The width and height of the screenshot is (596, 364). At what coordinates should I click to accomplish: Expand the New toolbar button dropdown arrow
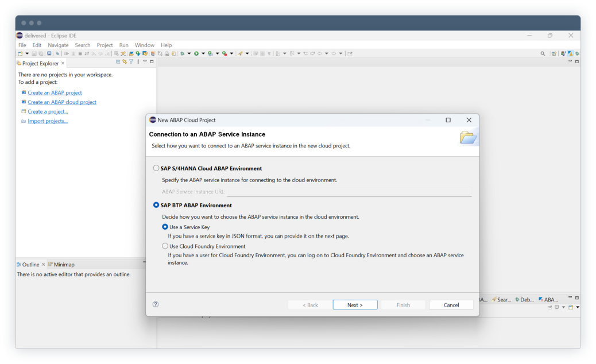click(x=26, y=53)
